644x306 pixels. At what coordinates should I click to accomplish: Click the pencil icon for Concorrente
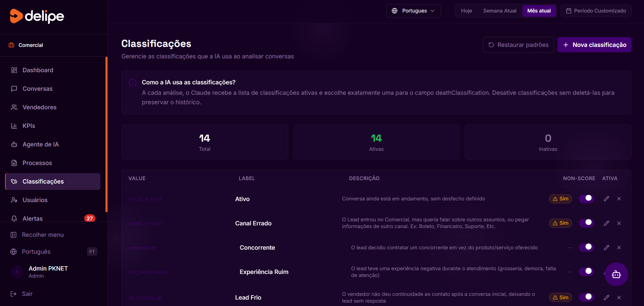click(x=606, y=248)
